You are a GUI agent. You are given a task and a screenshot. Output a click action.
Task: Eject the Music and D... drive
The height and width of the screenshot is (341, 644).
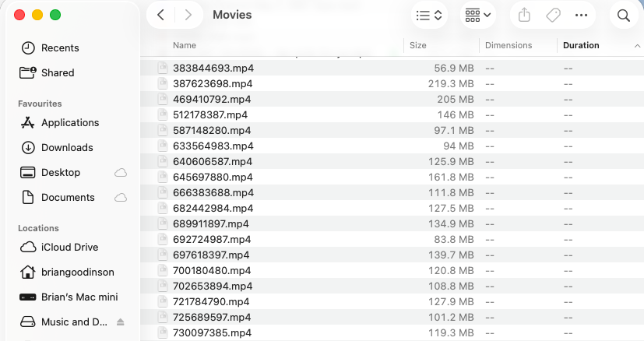click(121, 322)
